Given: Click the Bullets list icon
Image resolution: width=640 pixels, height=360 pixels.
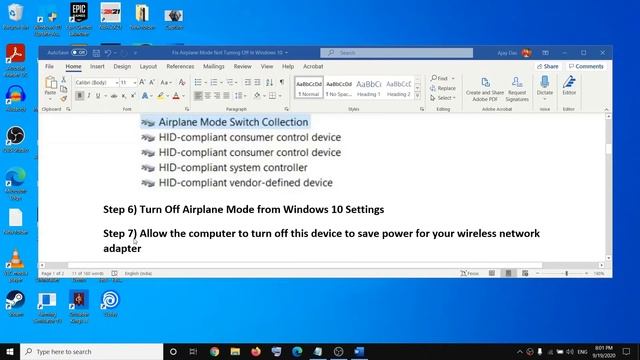Looking at the screenshot, I should click(198, 82).
